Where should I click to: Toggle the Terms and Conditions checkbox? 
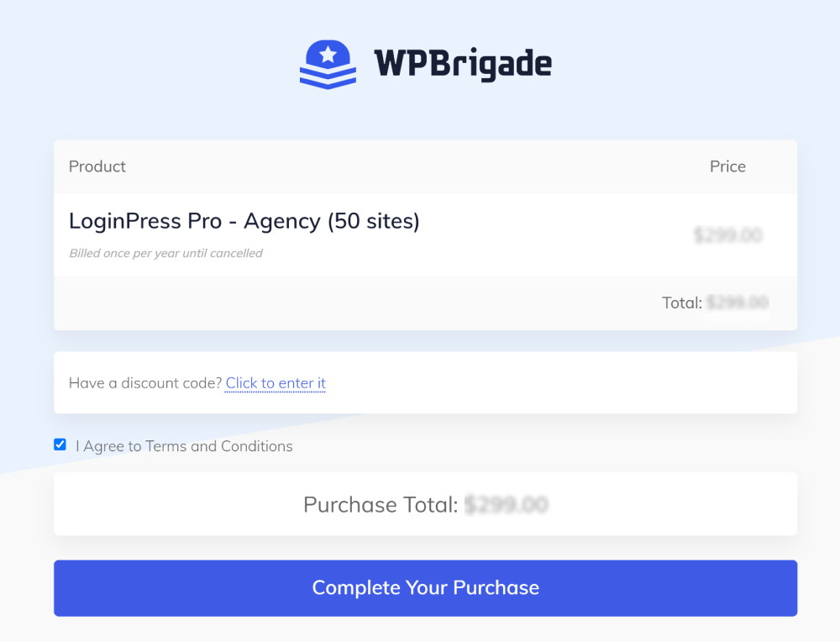60,445
